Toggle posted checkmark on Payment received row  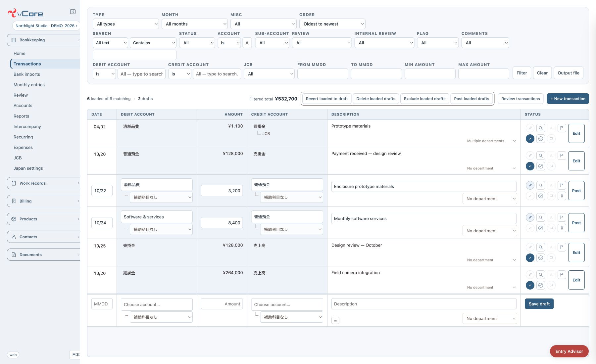pos(530,166)
